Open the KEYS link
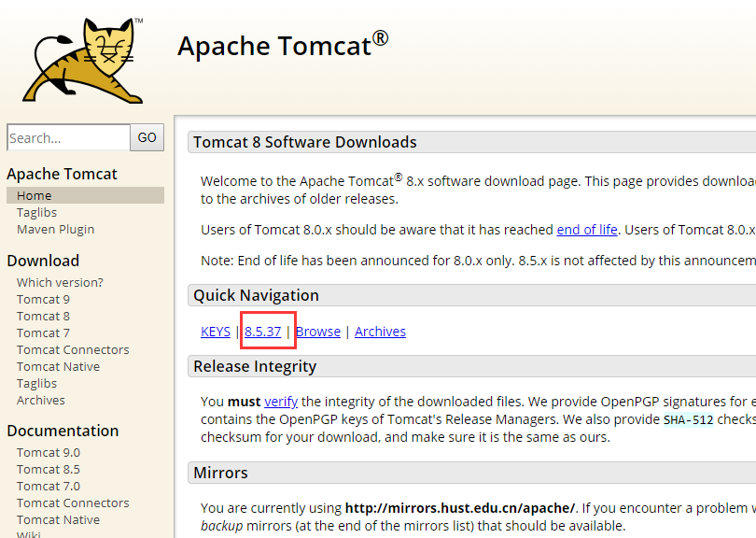This screenshot has height=538, width=756. point(215,331)
